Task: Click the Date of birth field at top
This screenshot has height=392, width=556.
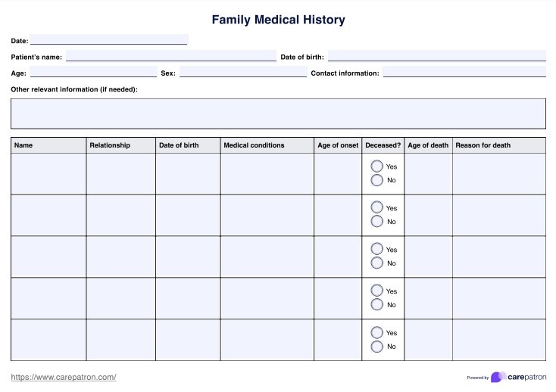Action: tap(436, 57)
